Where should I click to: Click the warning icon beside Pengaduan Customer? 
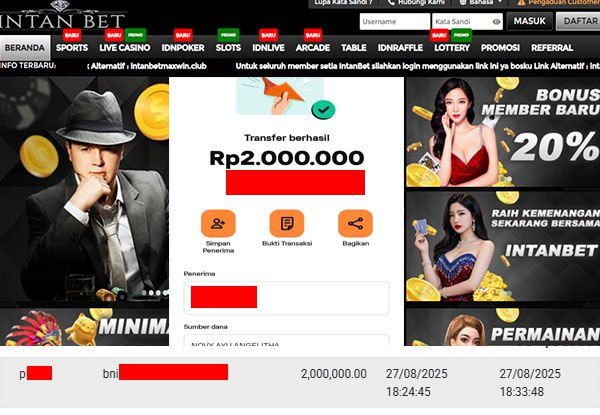pos(521,2)
